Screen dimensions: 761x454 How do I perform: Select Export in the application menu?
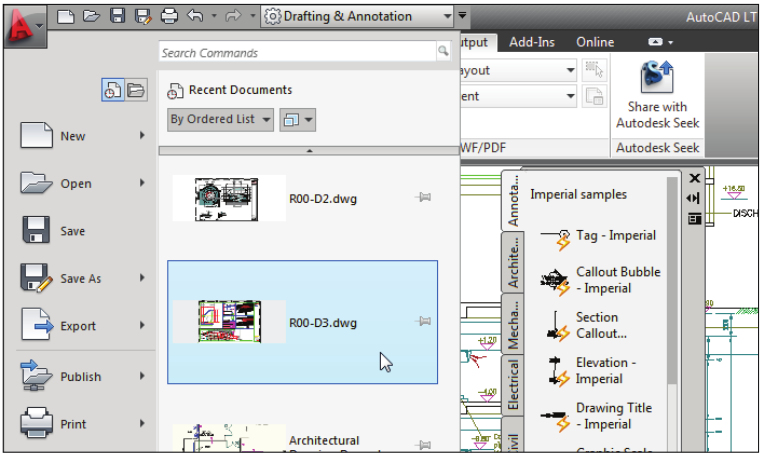click(x=83, y=326)
